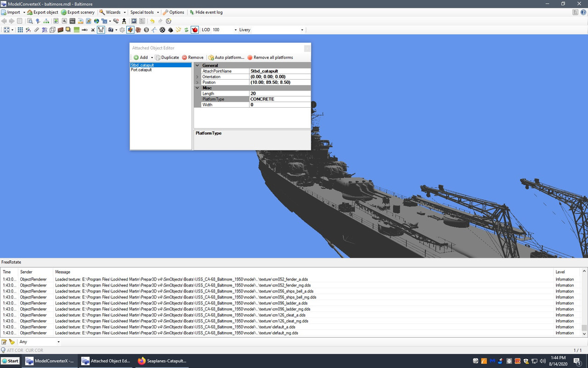Click the pencil note icon below event log
Screen dimensions: 588x368
[x=4, y=342]
